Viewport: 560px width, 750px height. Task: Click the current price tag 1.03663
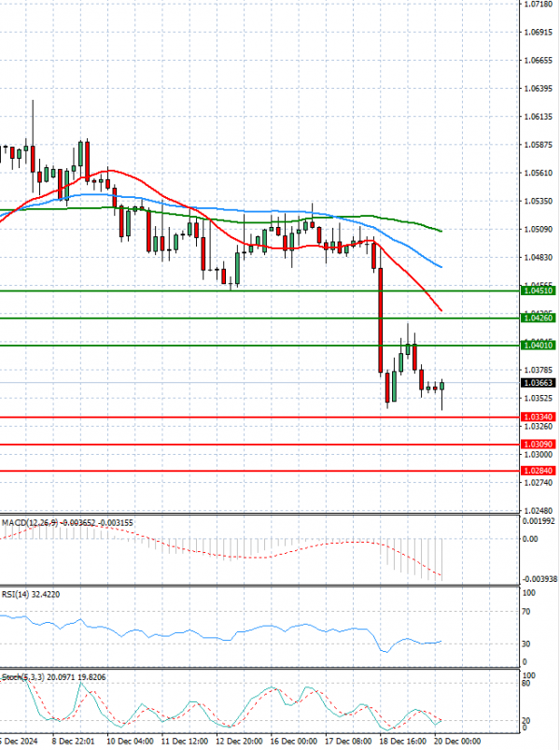point(539,383)
